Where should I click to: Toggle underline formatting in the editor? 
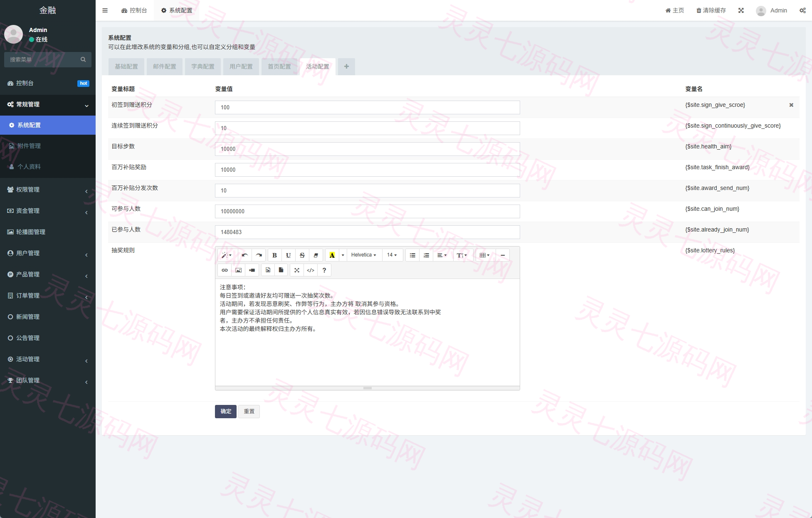point(288,255)
